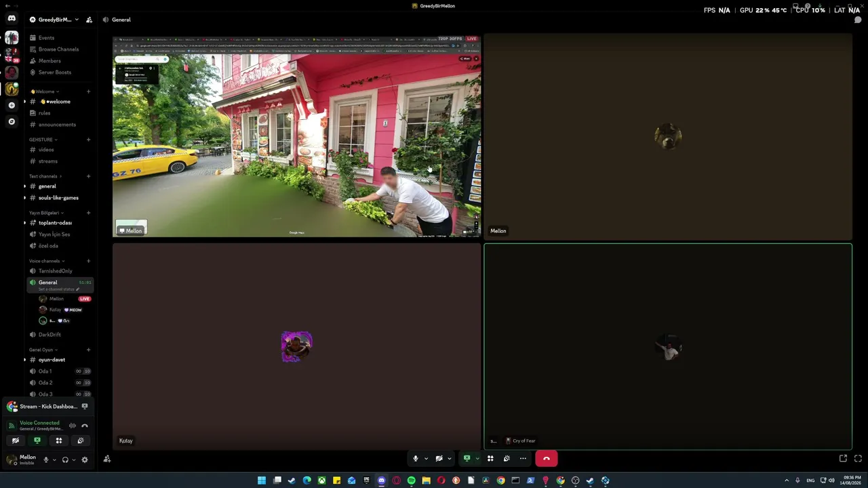The width and height of the screenshot is (868, 488).
Task: Deafen with headphones icon in user panel
Action: [x=65, y=460]
